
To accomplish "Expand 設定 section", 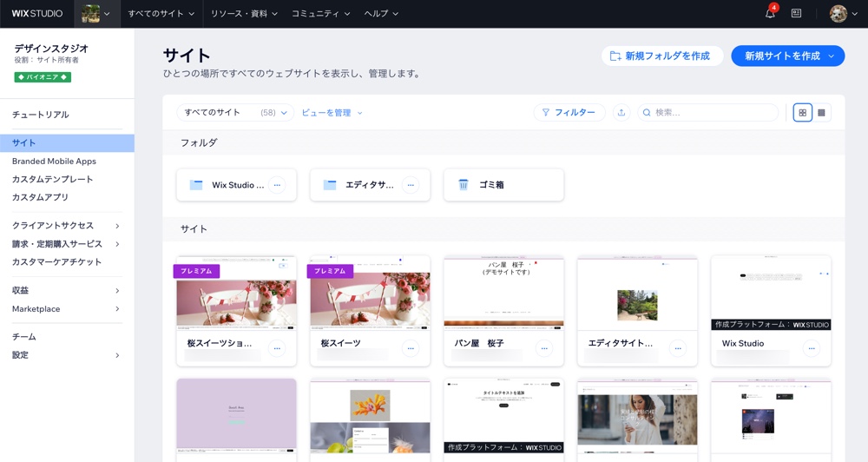I will pos(67,355).
